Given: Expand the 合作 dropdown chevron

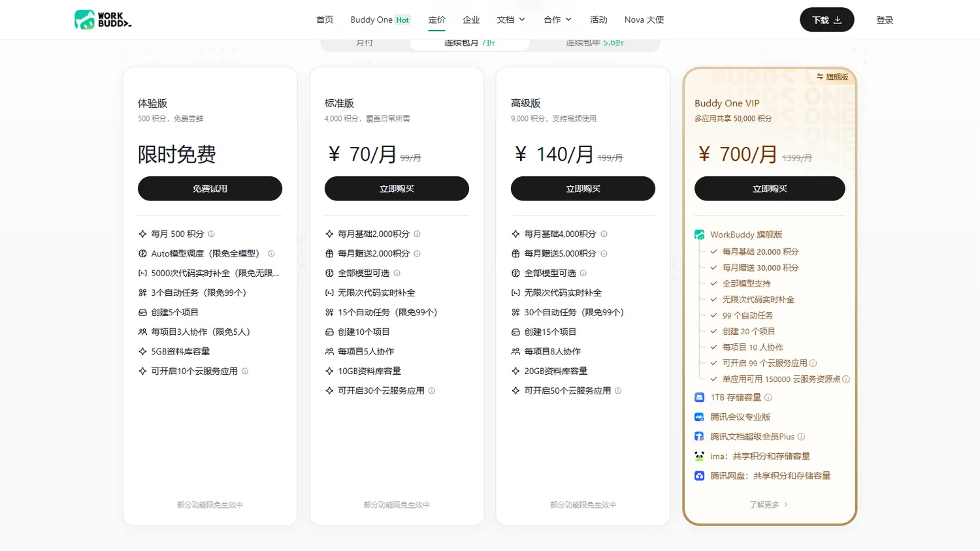Looking at the screenshot, I should pos(568,20).
